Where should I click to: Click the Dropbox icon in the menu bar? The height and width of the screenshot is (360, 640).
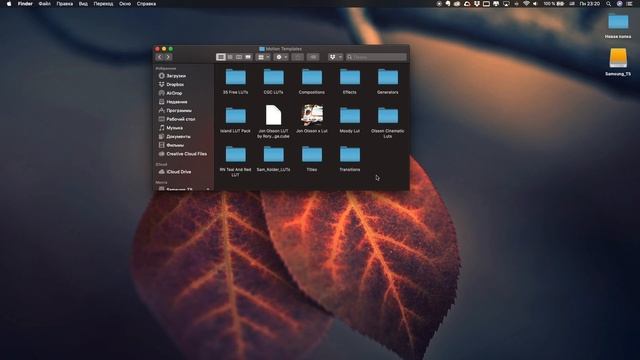[x=476, y=4]
